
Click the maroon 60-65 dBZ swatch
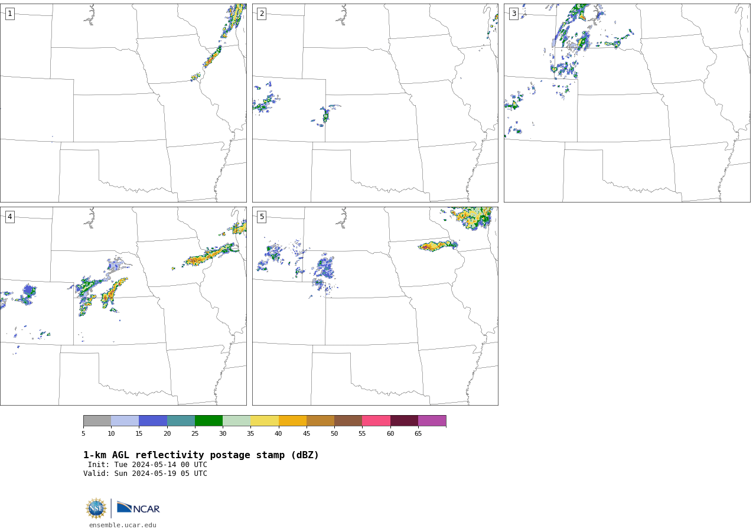404,420
